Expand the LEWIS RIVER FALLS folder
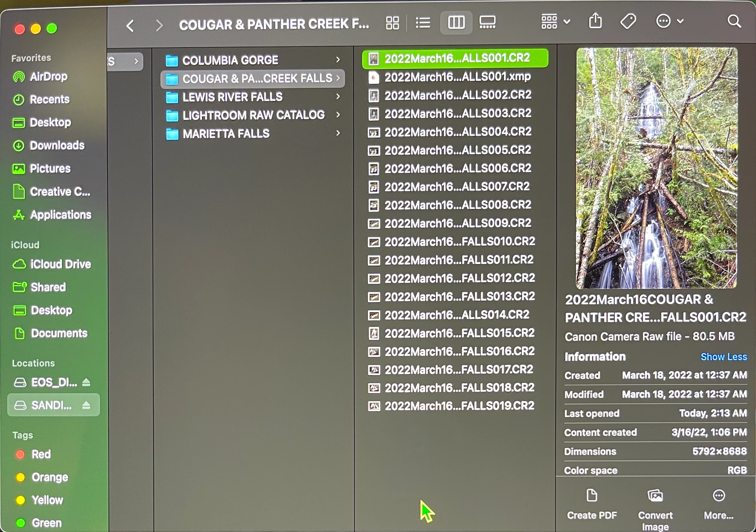 [232, 97]
